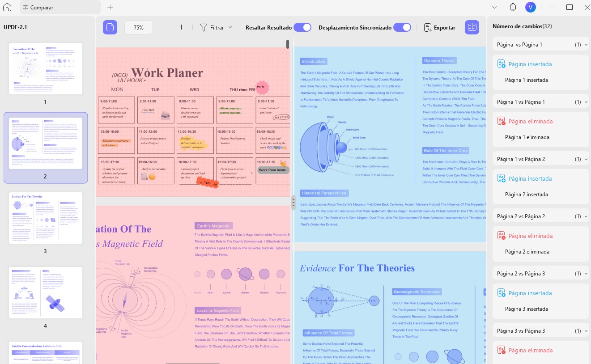The height and width of the screenshot is (364, 591).
Task: Click inserted-page icon above "Página 2 insertada"
Action: click(x=502, y=179)
